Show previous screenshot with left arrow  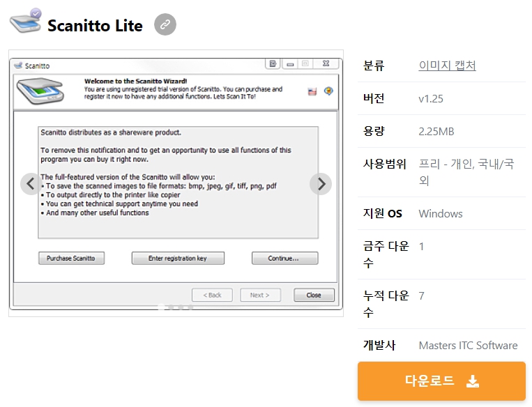[31, 184]
